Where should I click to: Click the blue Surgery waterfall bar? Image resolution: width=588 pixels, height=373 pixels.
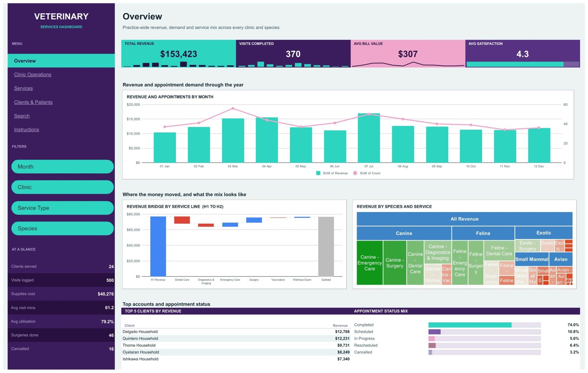[254, 220]
